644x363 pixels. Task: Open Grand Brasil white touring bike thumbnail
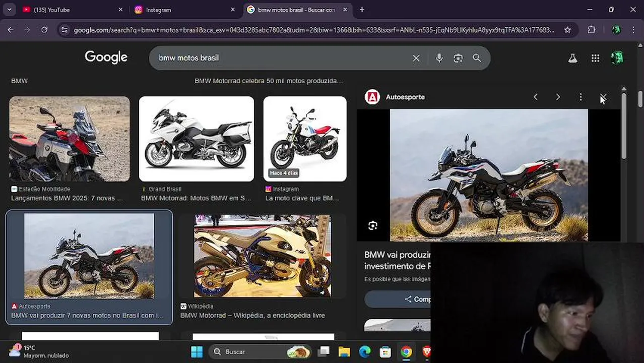click(x=197, y=139)
